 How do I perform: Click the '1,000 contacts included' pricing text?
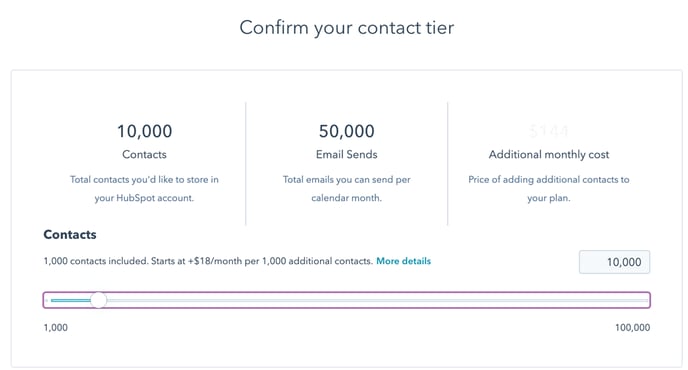click(208, 261)
